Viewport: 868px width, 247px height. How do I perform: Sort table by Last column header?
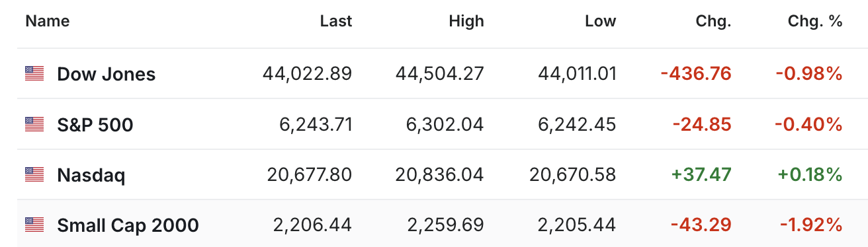pos(336,21)
